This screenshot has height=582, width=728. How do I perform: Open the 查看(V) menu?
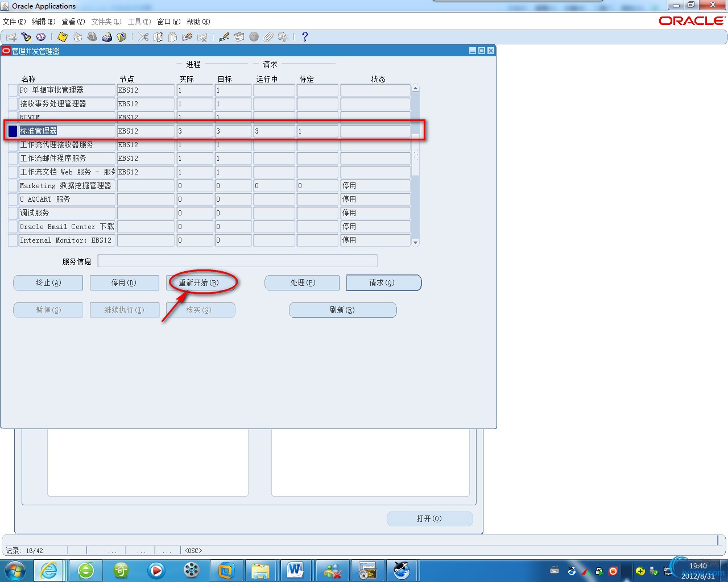coord(73,22)
